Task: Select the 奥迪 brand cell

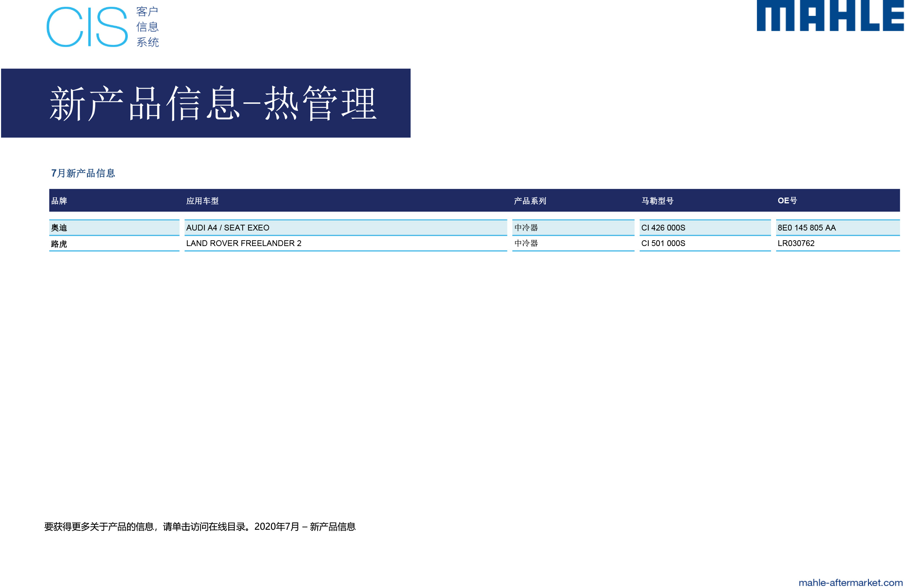Action: click(114, 228)
